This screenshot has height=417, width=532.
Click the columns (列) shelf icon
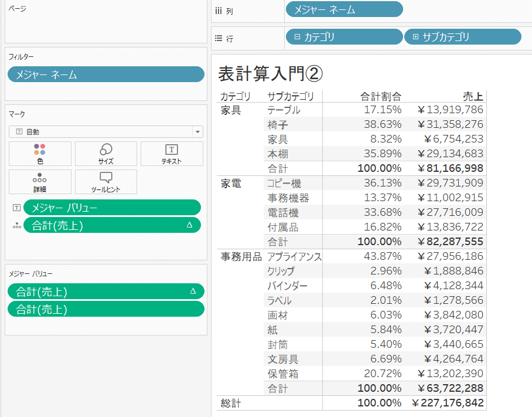[x=219, y=11]
